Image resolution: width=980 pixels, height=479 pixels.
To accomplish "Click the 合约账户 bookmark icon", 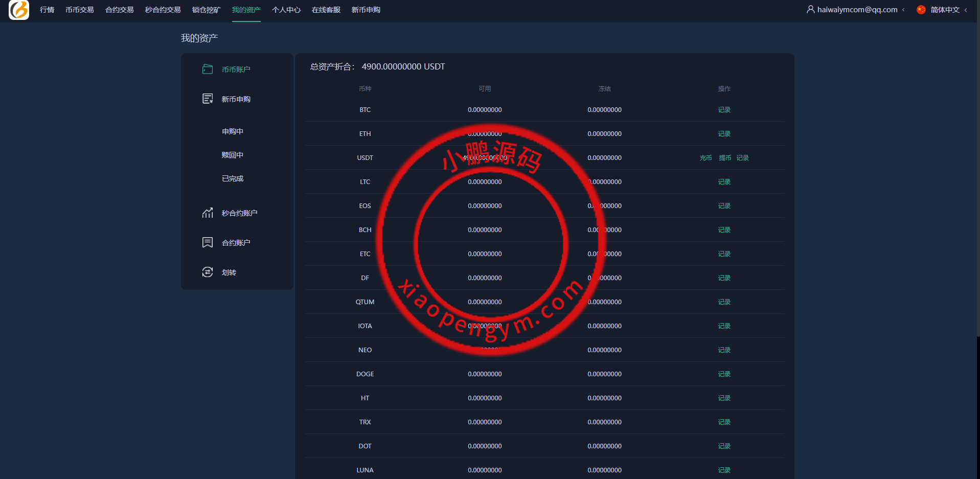I will [x=208, y=242].
